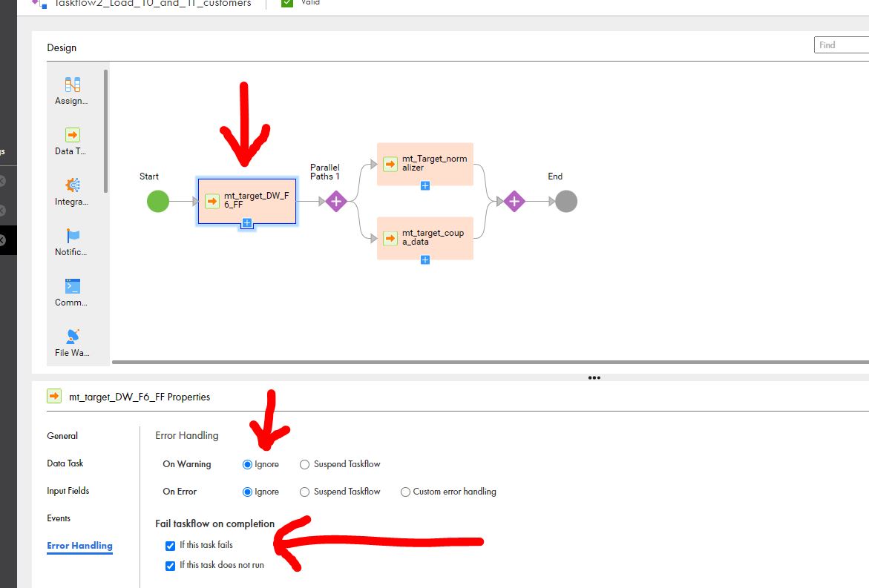Image resolution: width=869 pixels, height=588 pixels.
Task: Select the Parallel Paths 1 diamond gateway
Action: [336, 201]
